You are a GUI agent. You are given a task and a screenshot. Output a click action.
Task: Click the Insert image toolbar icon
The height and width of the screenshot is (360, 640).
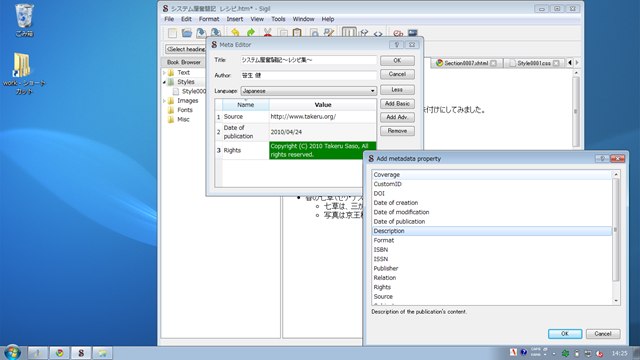pyautogui.click(x=413, y=33)
